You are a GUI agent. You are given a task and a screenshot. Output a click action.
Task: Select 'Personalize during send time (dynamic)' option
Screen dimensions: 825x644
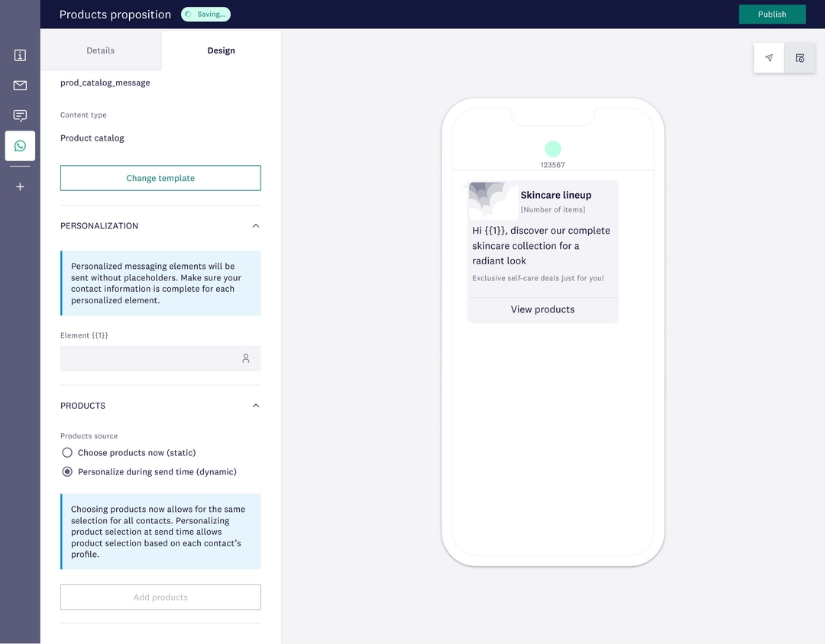(x=67, y=471)
